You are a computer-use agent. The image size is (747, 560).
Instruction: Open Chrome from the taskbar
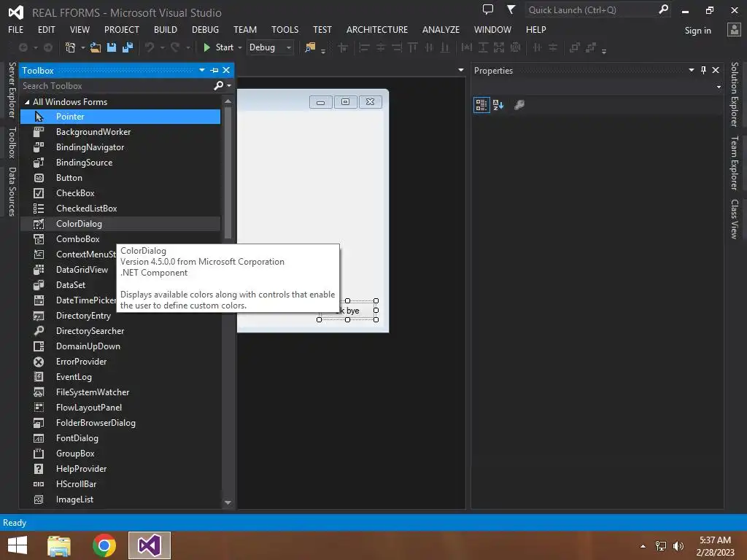point(104,545)
